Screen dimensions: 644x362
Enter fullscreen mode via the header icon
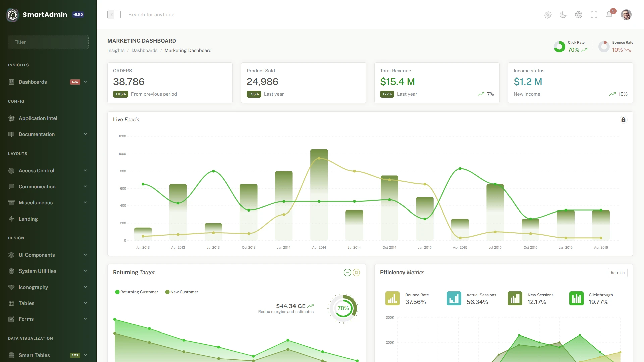[594, 15]
